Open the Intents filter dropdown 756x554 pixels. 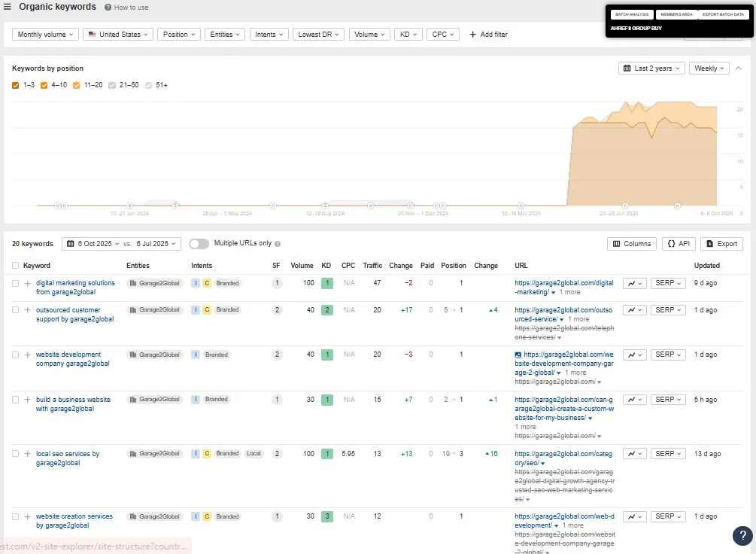click(x=269, y=35)
